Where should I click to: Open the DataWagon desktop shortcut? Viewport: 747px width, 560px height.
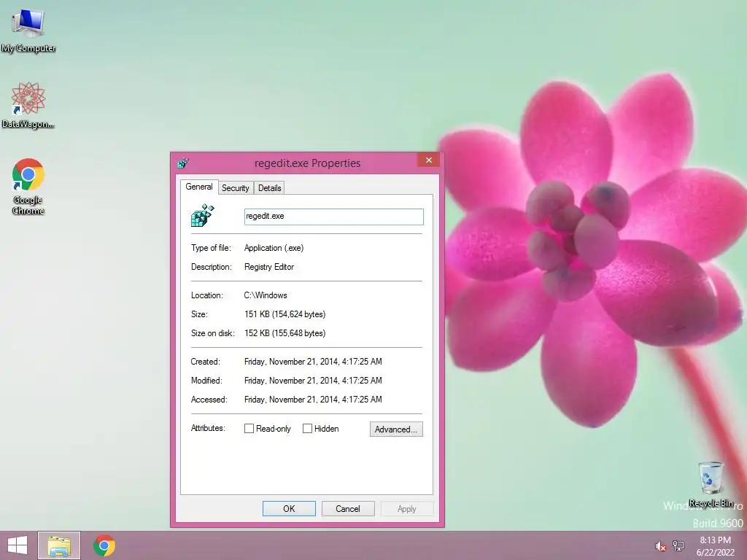[x=28, y=105]
